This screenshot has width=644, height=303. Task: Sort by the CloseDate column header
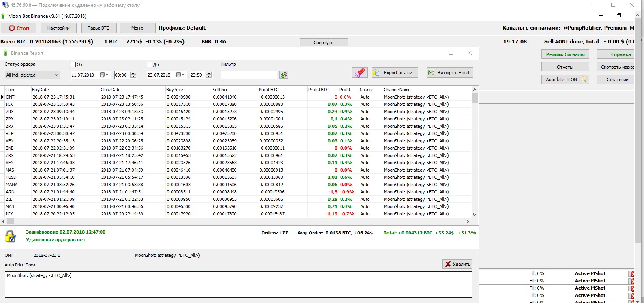click(132, 90)
